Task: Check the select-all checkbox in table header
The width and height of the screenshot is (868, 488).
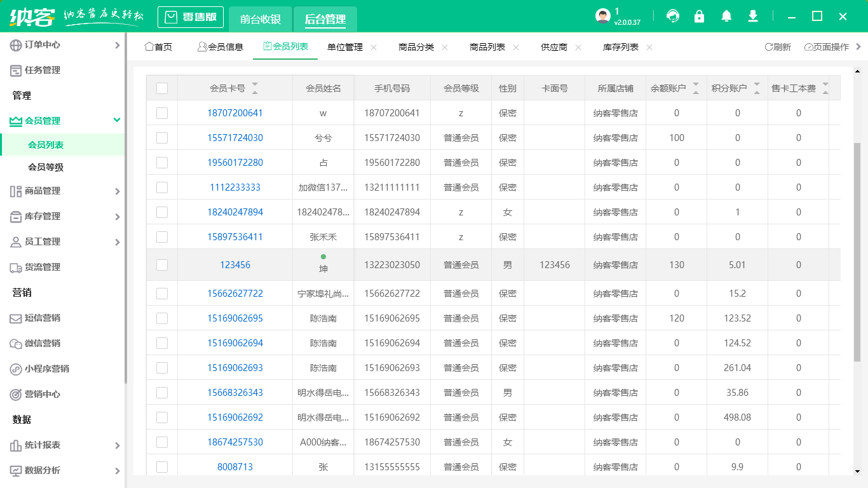Action: point(161,88)
